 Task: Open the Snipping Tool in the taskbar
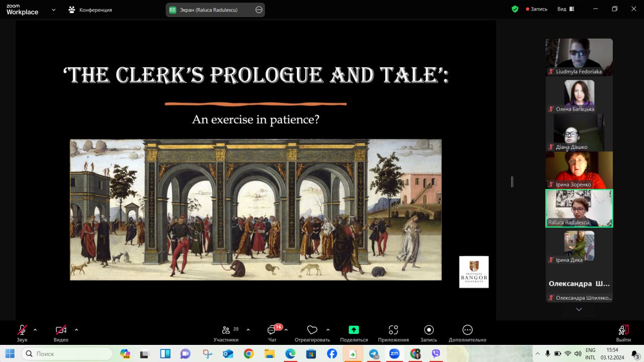208,354
